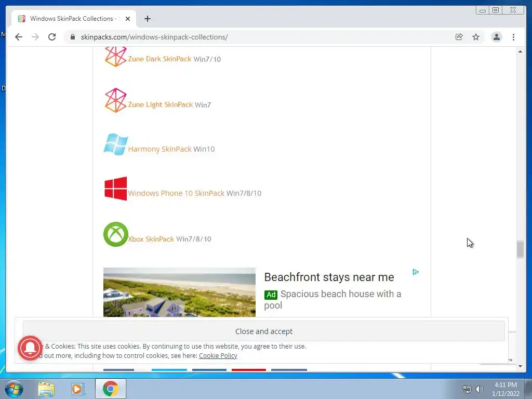Click the red Windows Phone logo

(x=116, y=189)
